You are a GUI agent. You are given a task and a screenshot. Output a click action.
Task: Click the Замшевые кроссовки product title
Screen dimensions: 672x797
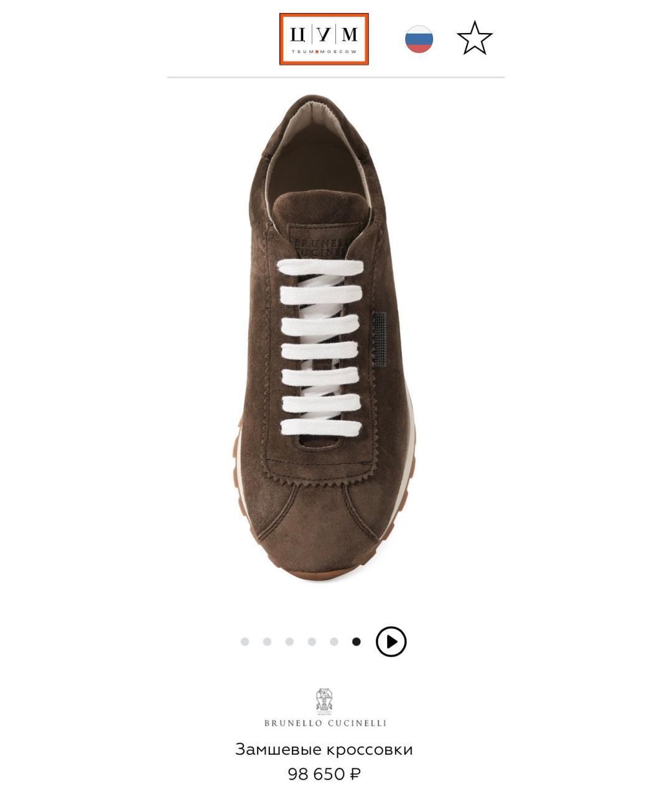click(x=324, y=749)
